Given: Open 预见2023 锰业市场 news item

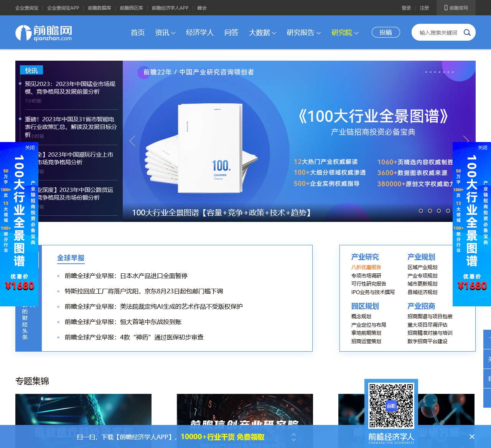Looking at the screenshot, I should 70,88.
